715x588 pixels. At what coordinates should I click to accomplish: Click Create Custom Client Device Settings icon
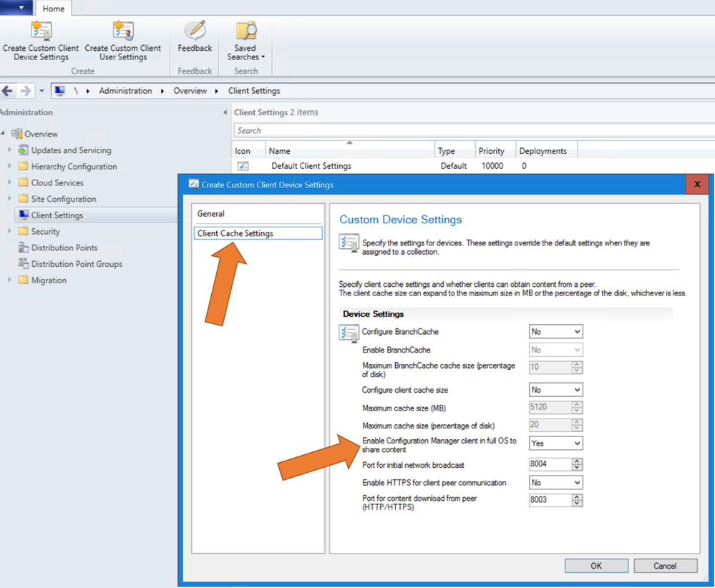[x=41, y=30]
